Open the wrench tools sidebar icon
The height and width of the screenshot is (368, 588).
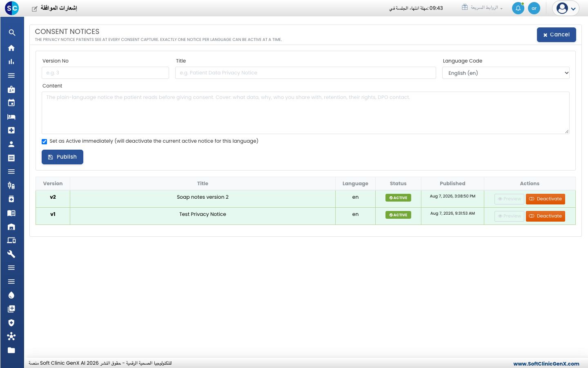click(x=11, y=254)
